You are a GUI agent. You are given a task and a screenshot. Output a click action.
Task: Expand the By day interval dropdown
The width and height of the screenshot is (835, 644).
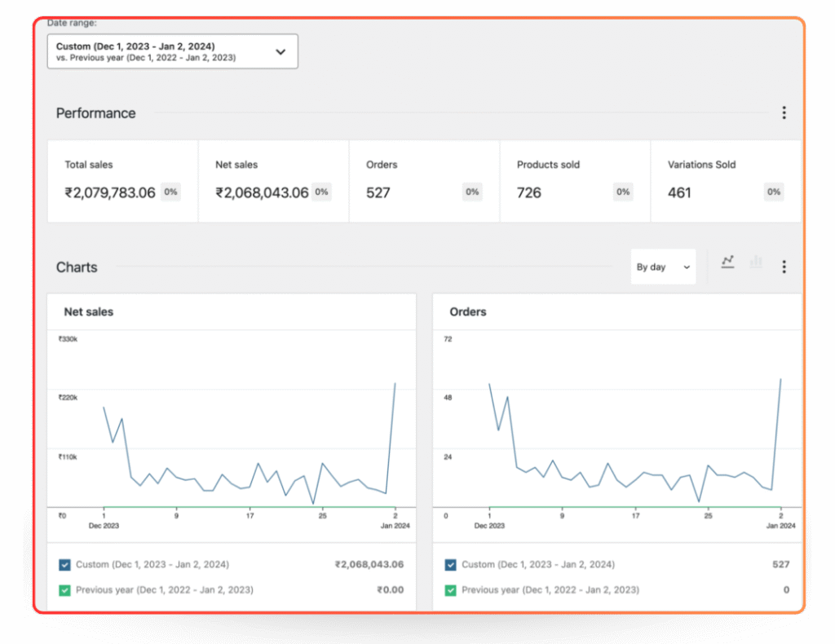click(x=662, y=267)
